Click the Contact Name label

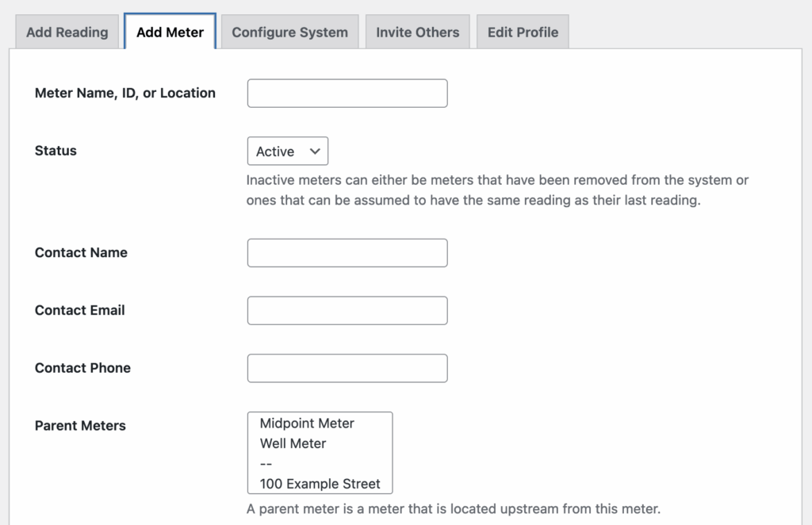pos(81,252)
